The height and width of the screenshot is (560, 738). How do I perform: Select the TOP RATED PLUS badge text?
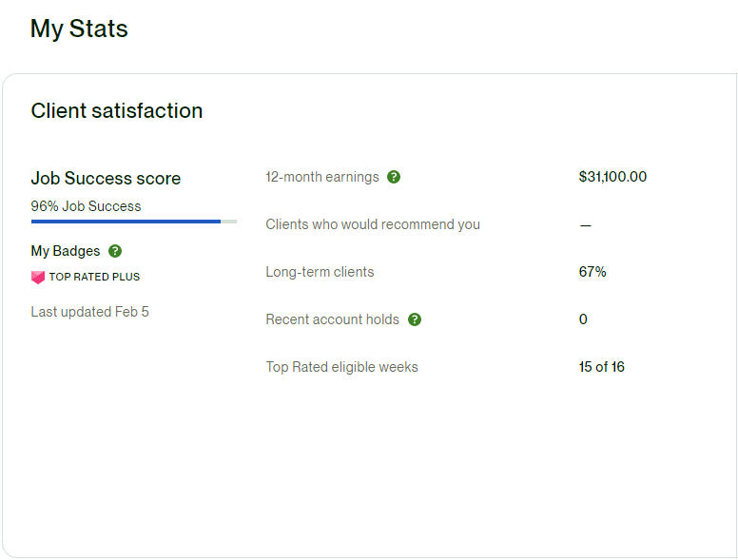pos(94,278)
